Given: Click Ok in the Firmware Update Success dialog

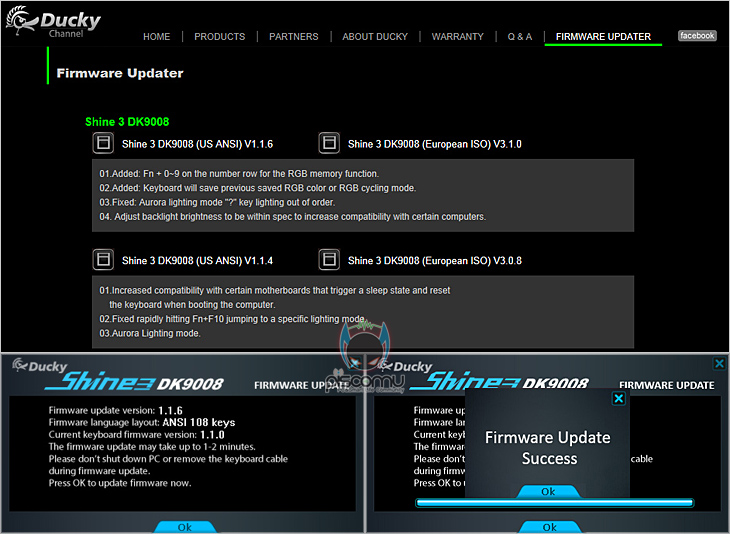Looking at the screenshot, I should pos(548,491).
